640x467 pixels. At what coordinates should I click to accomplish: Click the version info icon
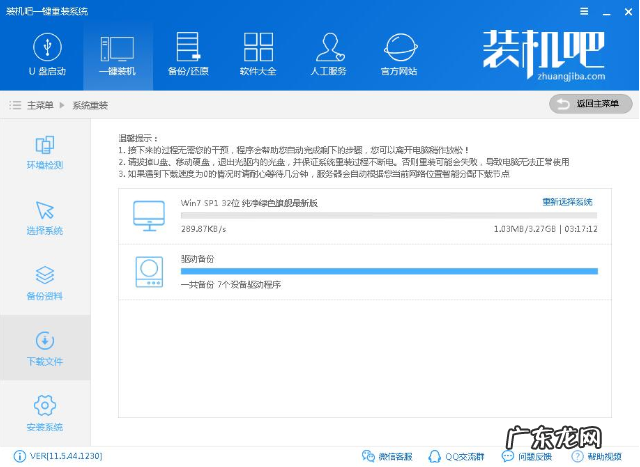coord(19,456)
